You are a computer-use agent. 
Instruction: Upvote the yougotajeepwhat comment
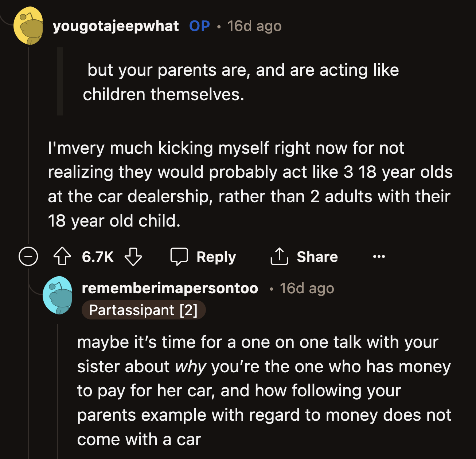[x=62, y=256]
